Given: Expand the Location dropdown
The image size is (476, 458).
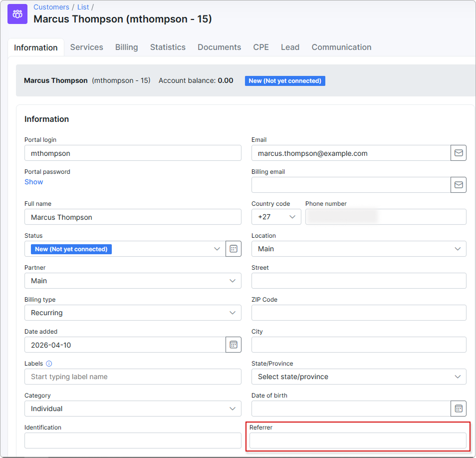Looking at the screenshot, I should 359,249.
